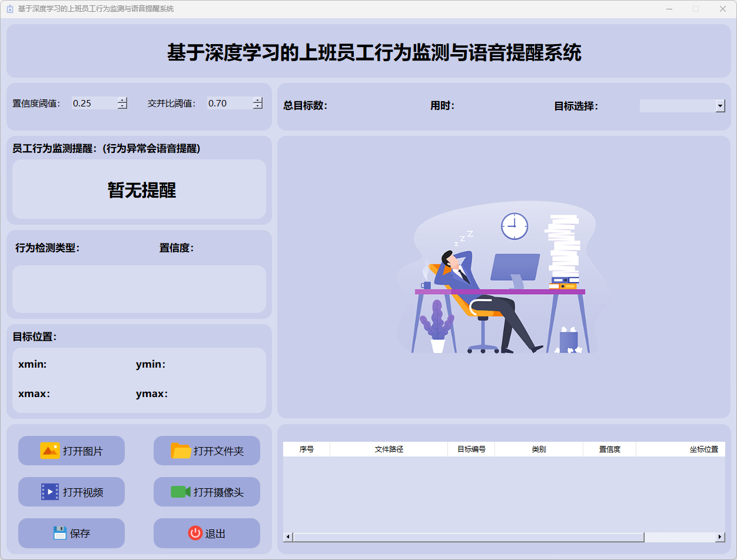Click the 置信度阈值 field showing 0.25
Viewport: 737px width, 560px height.
coord(94,103)
